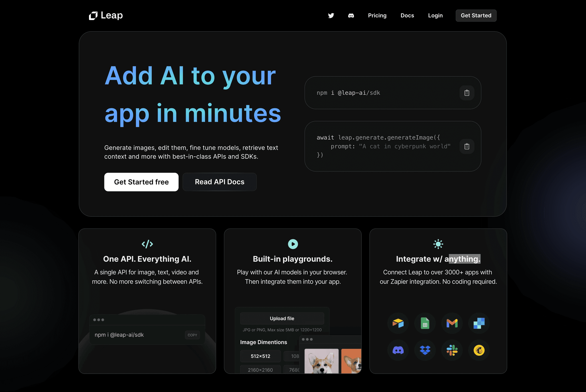This screenshot has height=392, width=586.
Task: Select the Mailchimp integration icon
Action: pos(479,350)
